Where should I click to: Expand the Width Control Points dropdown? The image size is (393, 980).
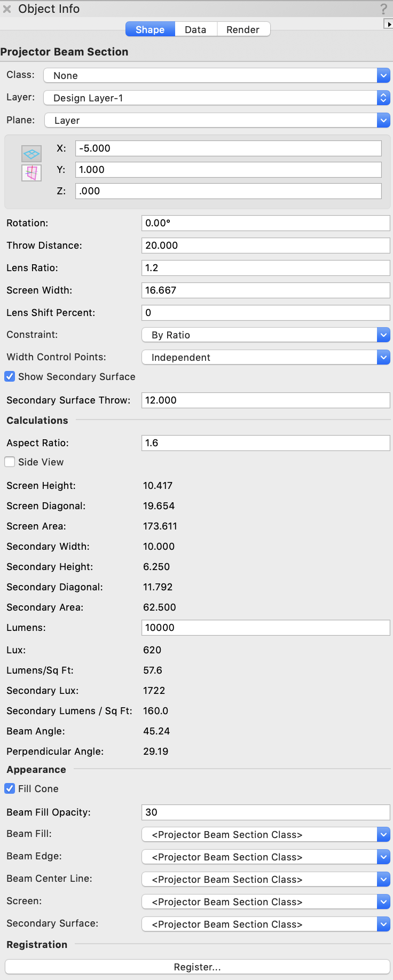[x=265, y=358]
